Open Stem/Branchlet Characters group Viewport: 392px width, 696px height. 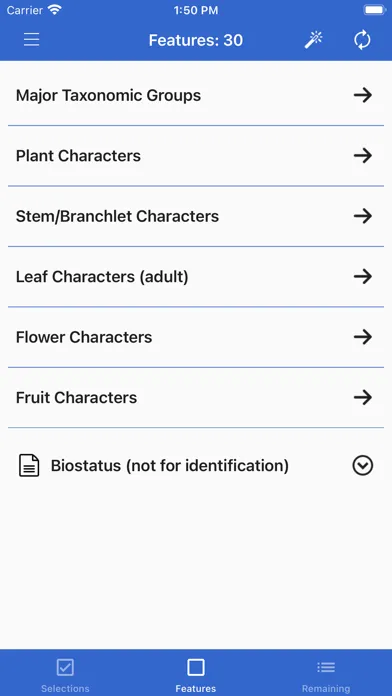[x=196, y=216]
